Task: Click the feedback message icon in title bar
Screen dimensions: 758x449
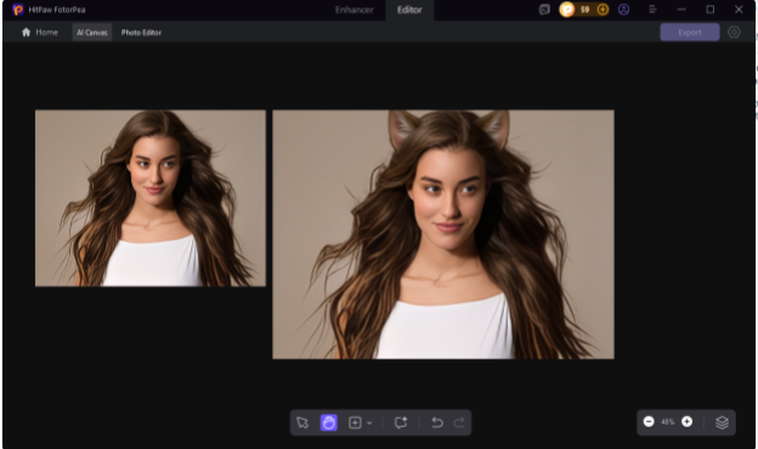Action: tap(545, 10)
